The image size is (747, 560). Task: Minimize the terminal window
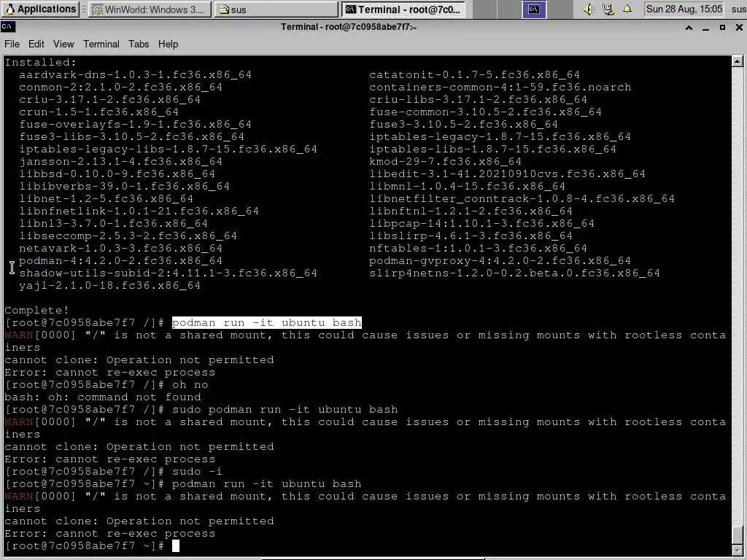[705, 28]
